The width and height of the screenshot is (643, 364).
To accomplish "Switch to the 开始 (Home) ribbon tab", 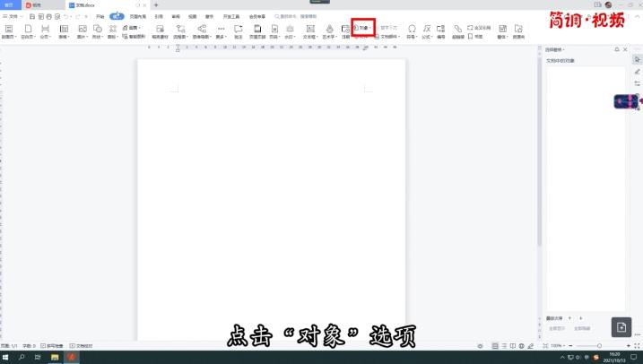I will coord(100,16).
